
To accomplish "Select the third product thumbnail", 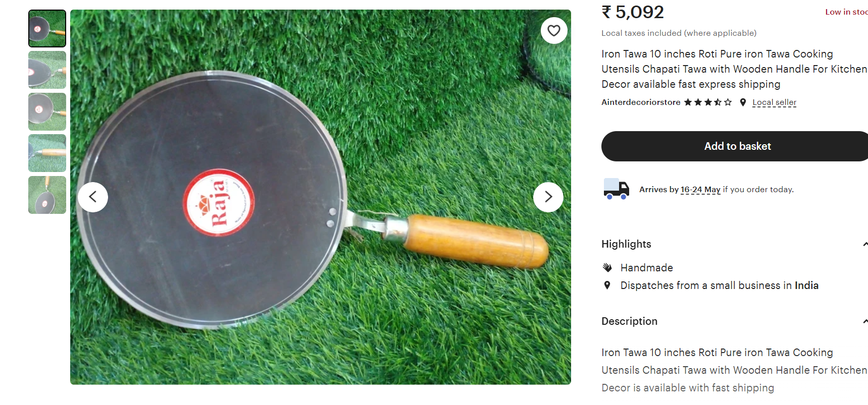I will coord(47,111).
